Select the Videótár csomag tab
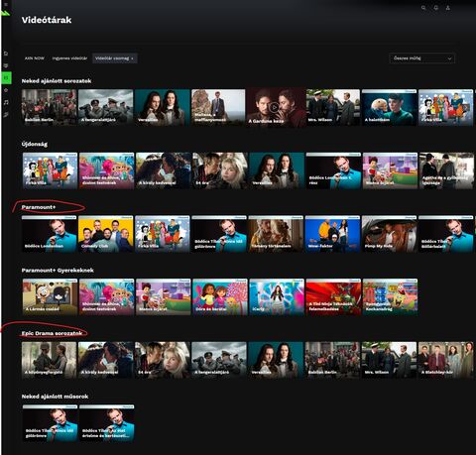Image resolution: width=476 pixels, height=455 pixels. coord(115,58)
